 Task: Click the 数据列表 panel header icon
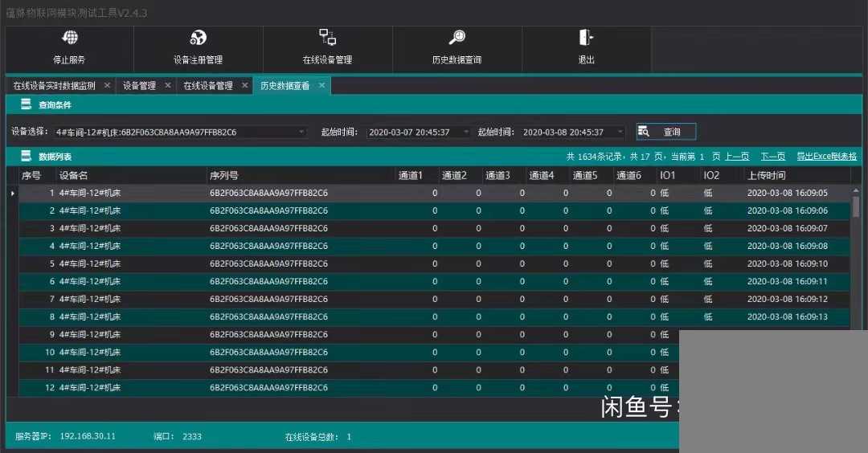pyautogui.click(x=26, y=156)
